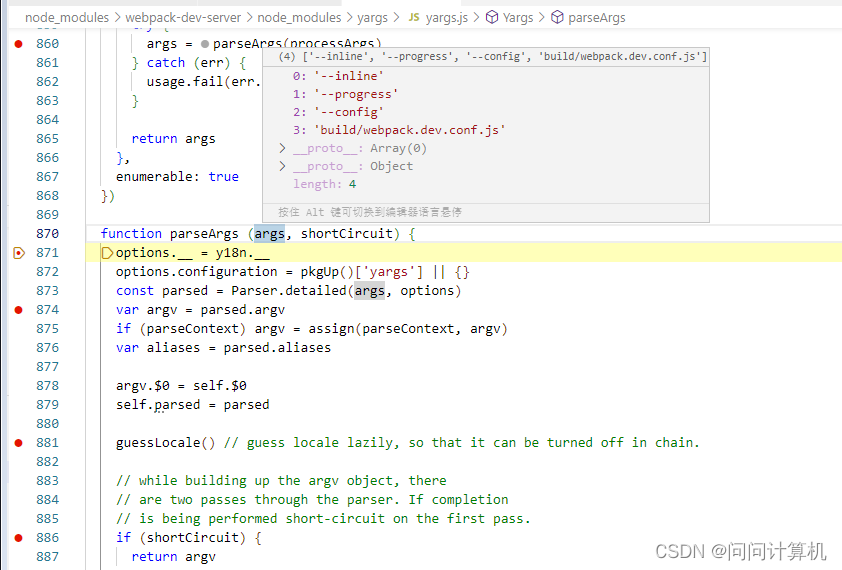The height and width of the screenshot is (570, 842).
Task: Click parsed.aliases on line 876
Action: [277, 348]
